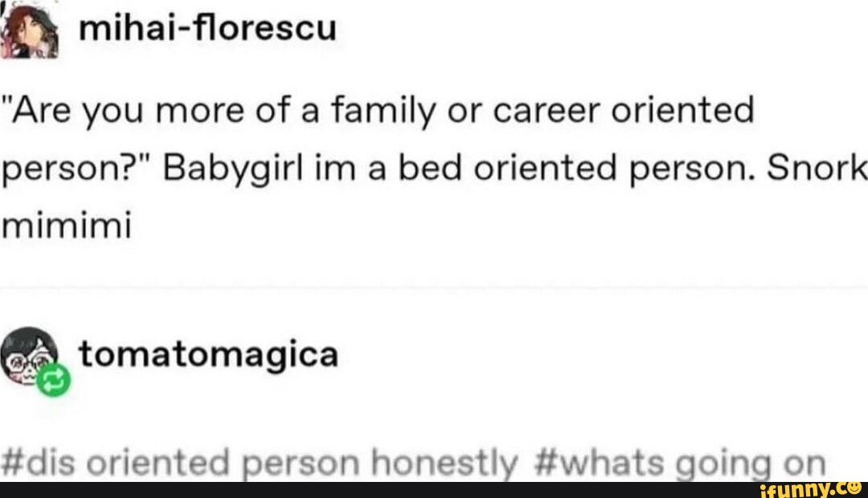This screenshot has width=868, height=498.
Task: Click the ifunny.co watermark logo
Action: [809, 488]
